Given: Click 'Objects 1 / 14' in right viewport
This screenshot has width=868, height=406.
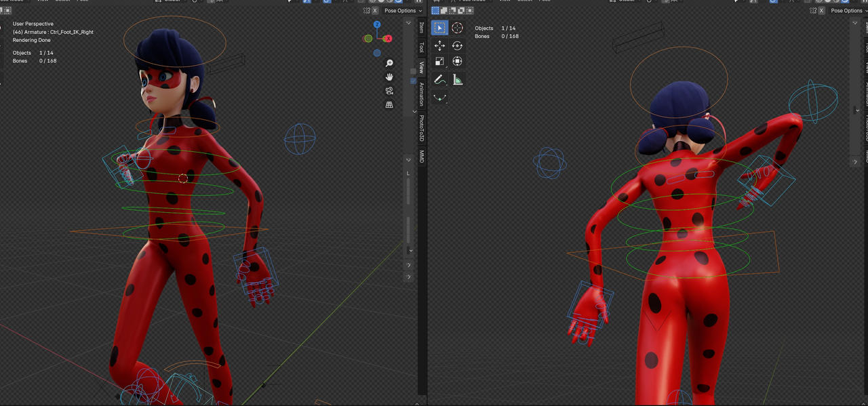Looking at the screenshot, I should click(496, 28).
